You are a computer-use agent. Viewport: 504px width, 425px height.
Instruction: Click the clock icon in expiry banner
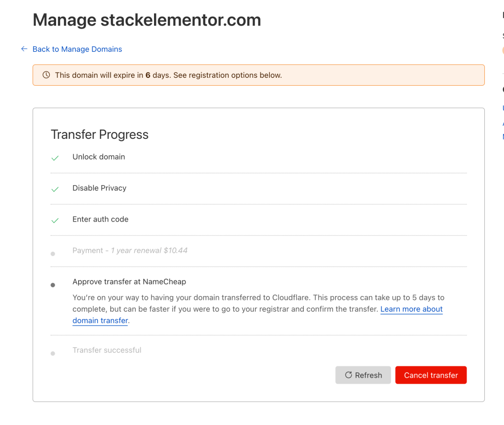[x=46, y=75]
